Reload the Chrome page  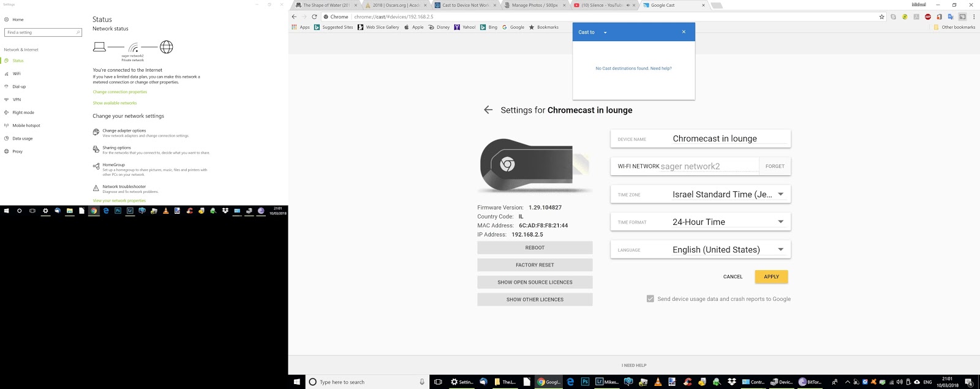pyautogui.click(x=314, y=17)
